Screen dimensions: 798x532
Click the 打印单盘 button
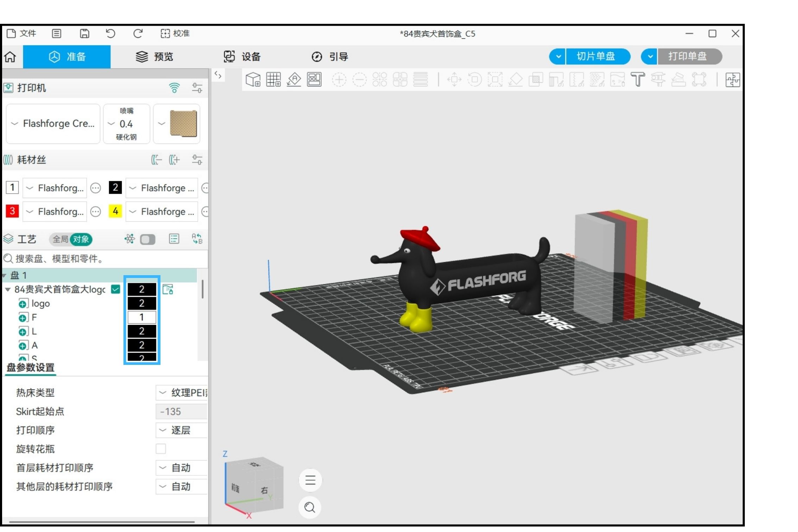pos(690,56)
